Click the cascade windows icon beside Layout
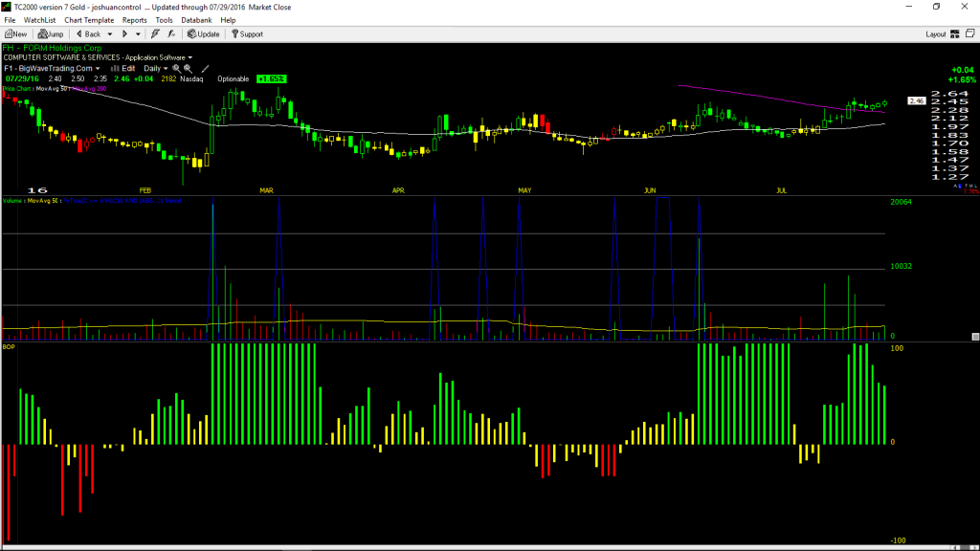The width and height of the screenshot is (980, 551). coord(970,34)
